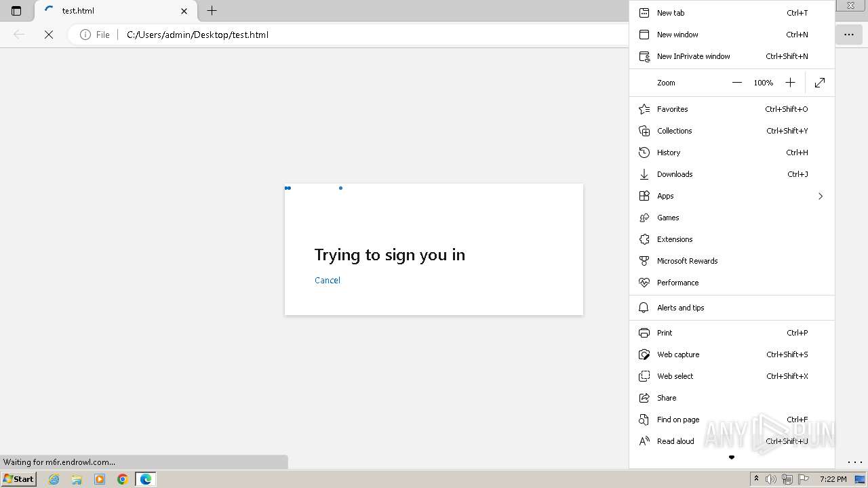Click the stop loading X button

(49, 35)
